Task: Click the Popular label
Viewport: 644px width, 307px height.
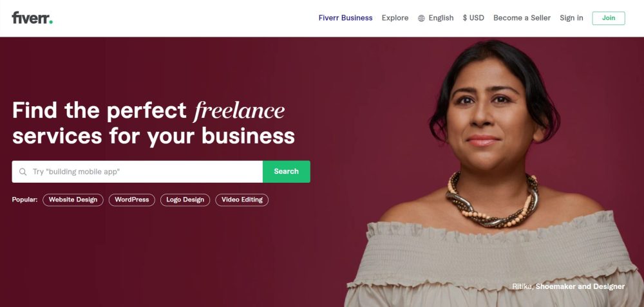Action: pos(24,200)
